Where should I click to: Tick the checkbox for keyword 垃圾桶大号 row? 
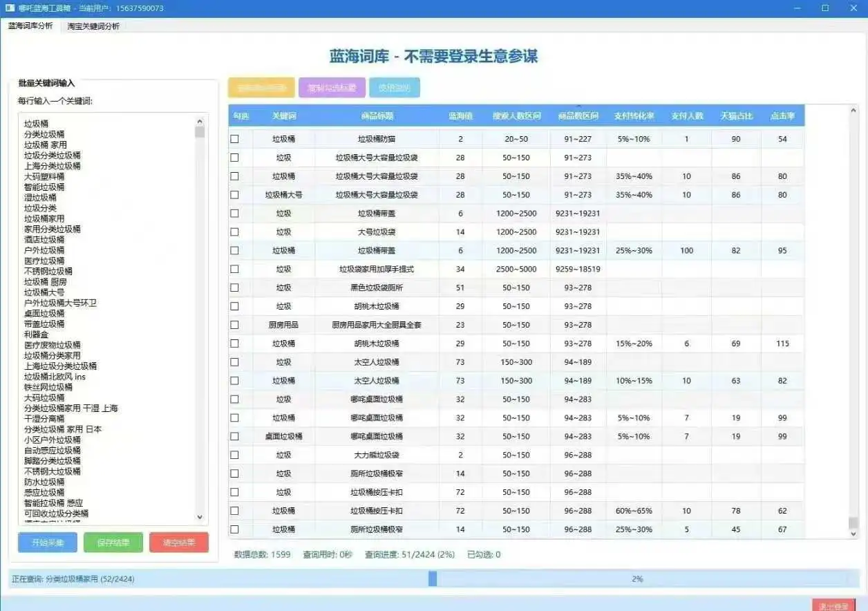tap(234, 195)
